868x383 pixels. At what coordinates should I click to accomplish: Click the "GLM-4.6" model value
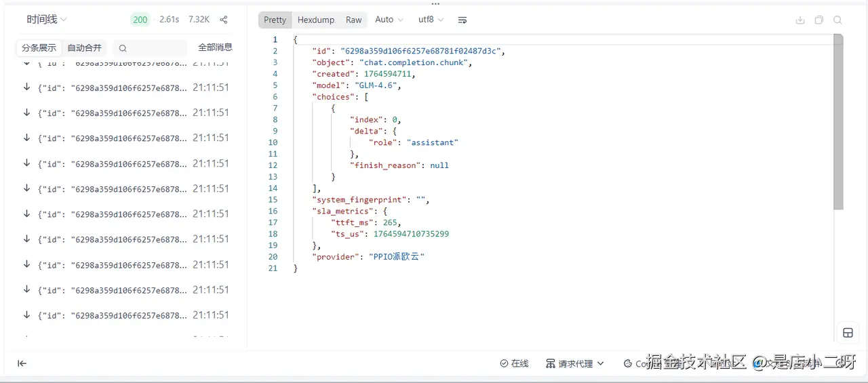(376, 85)
